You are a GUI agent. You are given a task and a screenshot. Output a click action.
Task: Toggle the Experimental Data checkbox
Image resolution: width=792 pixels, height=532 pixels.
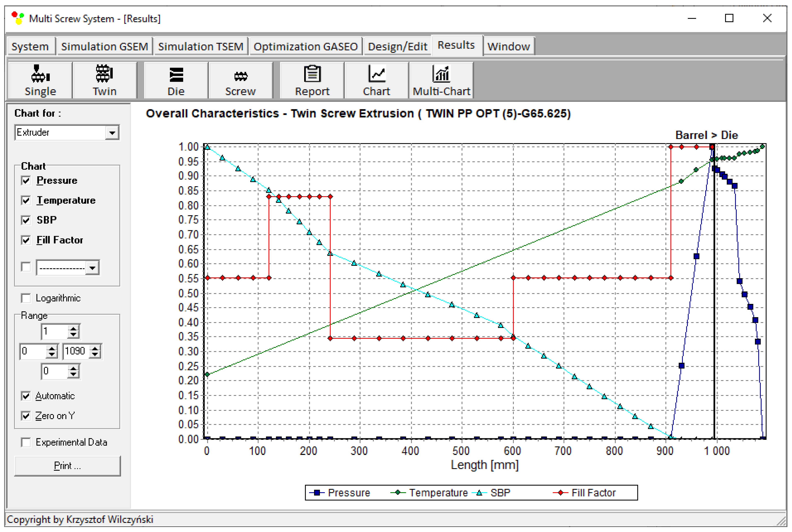pyautogui.click(x=26, y=443)
